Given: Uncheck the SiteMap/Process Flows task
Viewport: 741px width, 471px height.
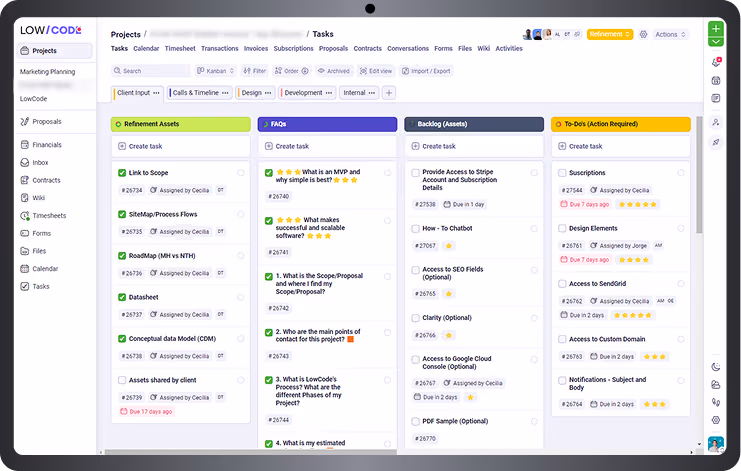Looking at the screenshot, I should coord(122,214).
